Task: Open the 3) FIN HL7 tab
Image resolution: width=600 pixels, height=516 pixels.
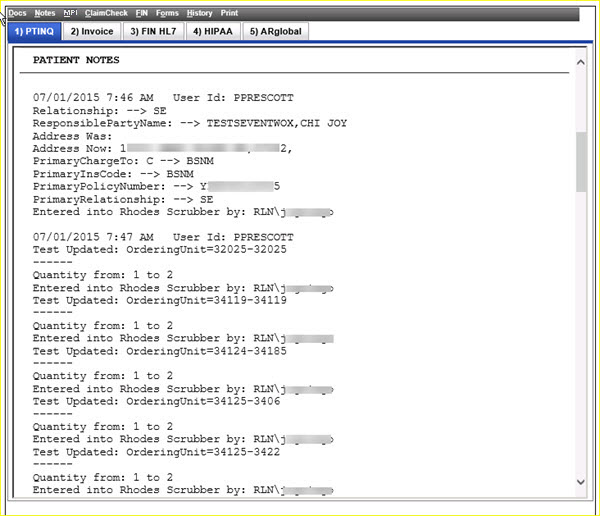Action: [x=154, y=31]
